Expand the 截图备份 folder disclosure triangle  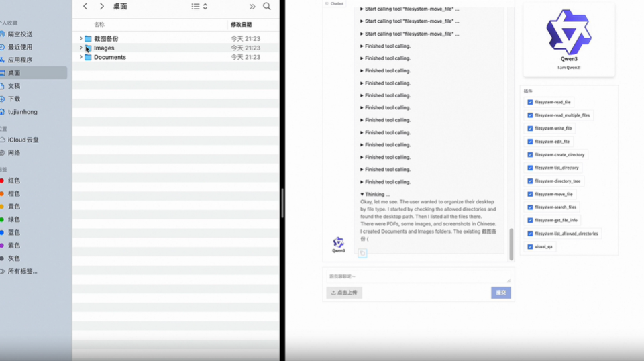[x=80, y=39]
